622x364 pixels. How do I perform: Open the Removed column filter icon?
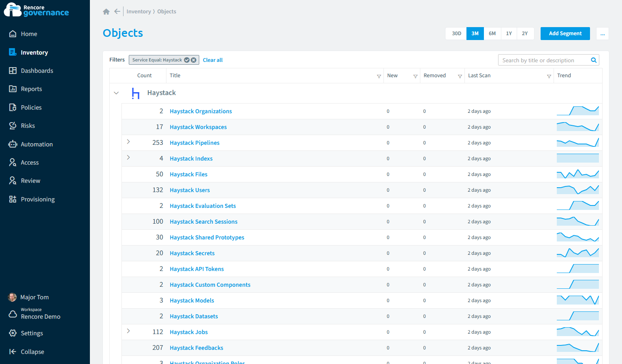click(460, 76)
